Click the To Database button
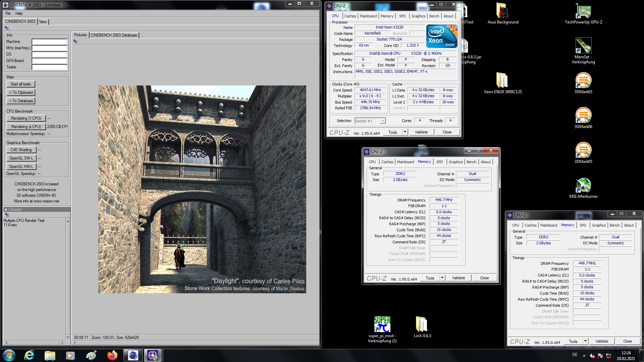Screen dimensions: 644x362 (x=20, y=101)
